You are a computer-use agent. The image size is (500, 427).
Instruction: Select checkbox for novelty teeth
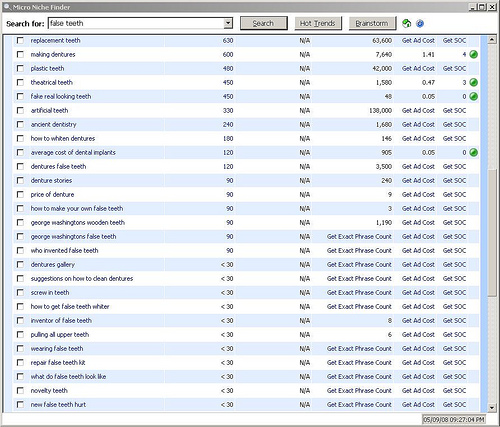tap(20, 390)
